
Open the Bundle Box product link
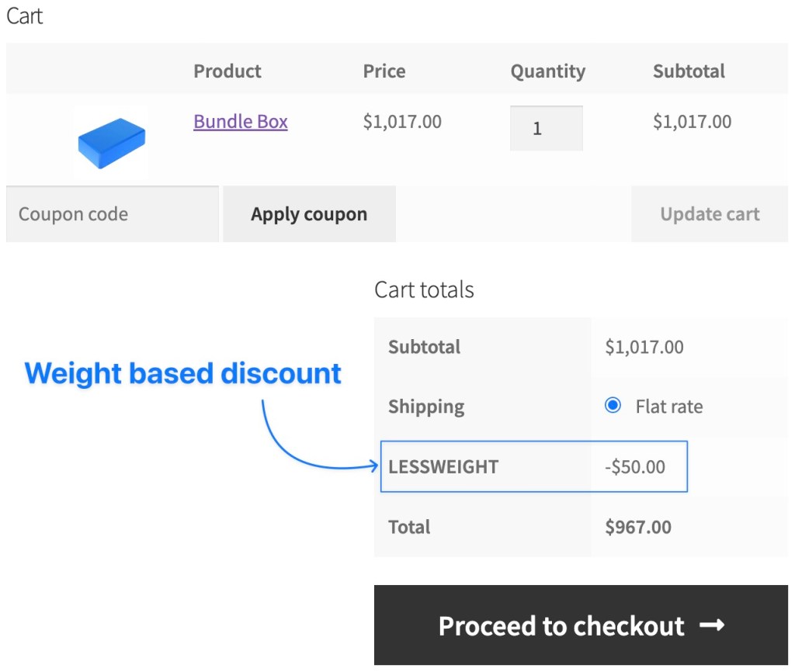(241, 122)
